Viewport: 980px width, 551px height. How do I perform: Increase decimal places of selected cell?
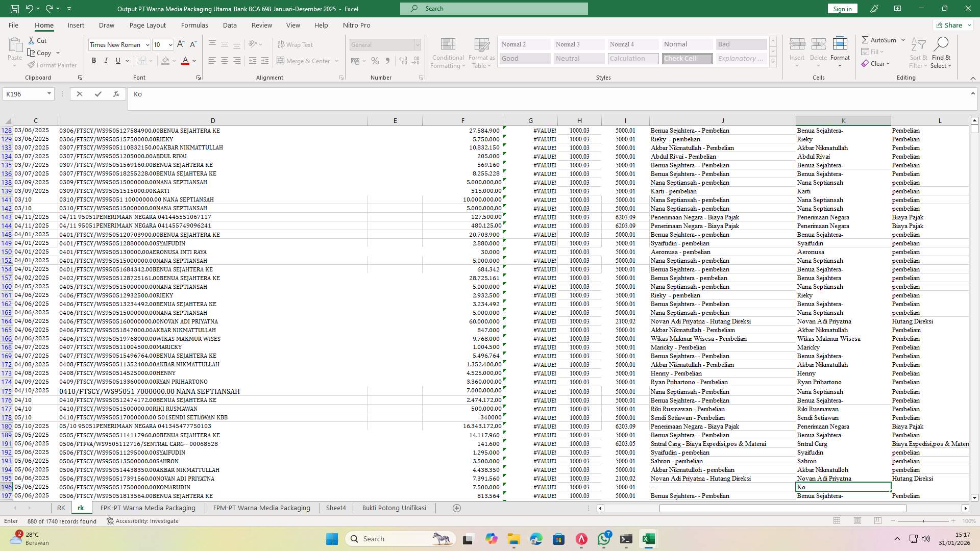click(x=403, y=61)
